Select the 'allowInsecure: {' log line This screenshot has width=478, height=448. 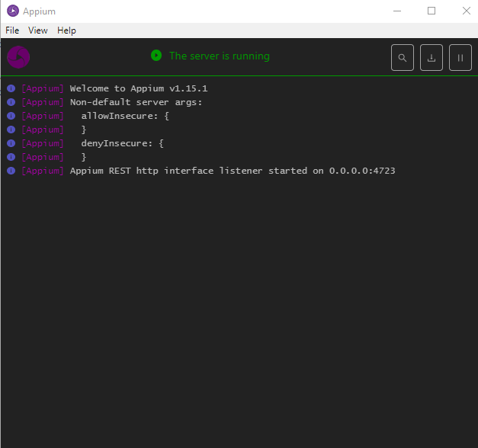[125, 116]
